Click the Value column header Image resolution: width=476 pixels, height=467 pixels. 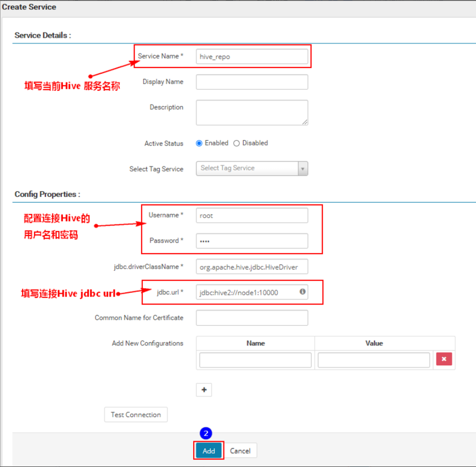click(x=374, y=343)
